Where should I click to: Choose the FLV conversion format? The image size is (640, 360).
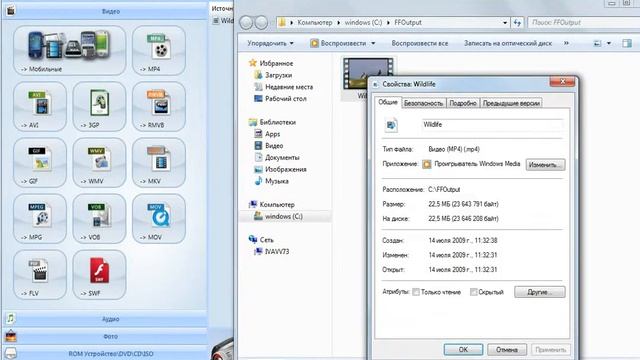[x=40, y=274]
